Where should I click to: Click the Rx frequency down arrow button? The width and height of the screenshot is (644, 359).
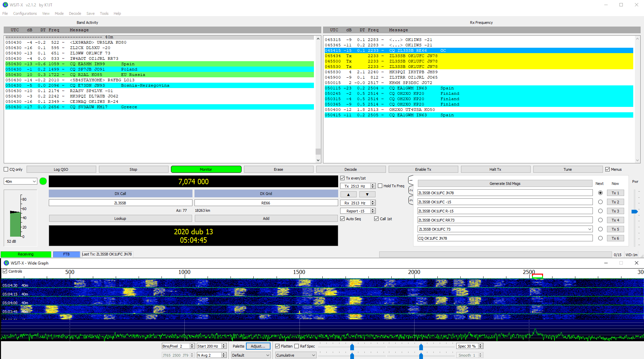click(367, 194)
